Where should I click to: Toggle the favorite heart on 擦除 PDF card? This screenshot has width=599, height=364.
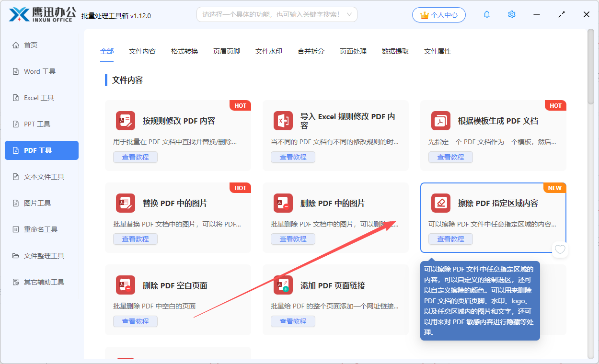560,250
